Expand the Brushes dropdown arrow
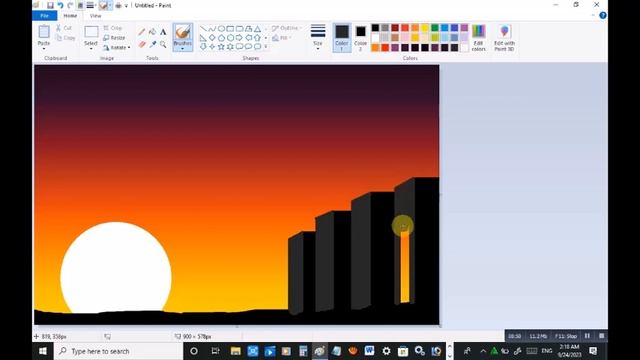Viewport: 640px width, 360px height. [x=182, y=49]
